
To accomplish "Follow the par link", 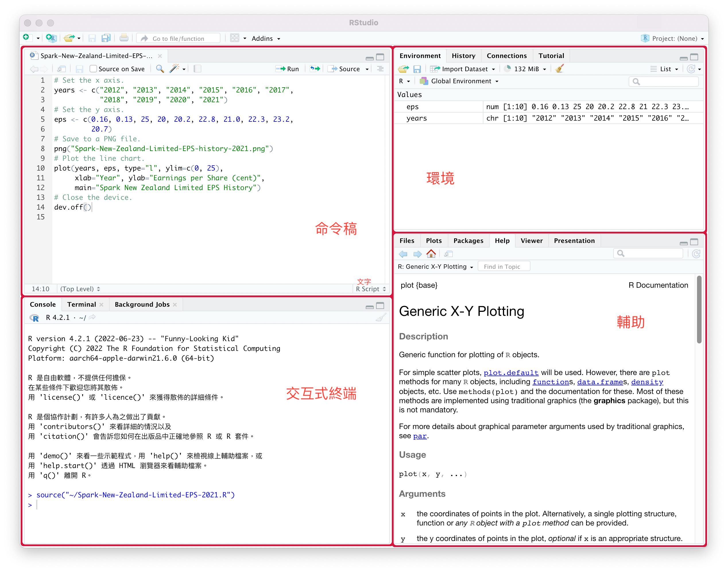I will pyautogui.click(x=420, y=436).
